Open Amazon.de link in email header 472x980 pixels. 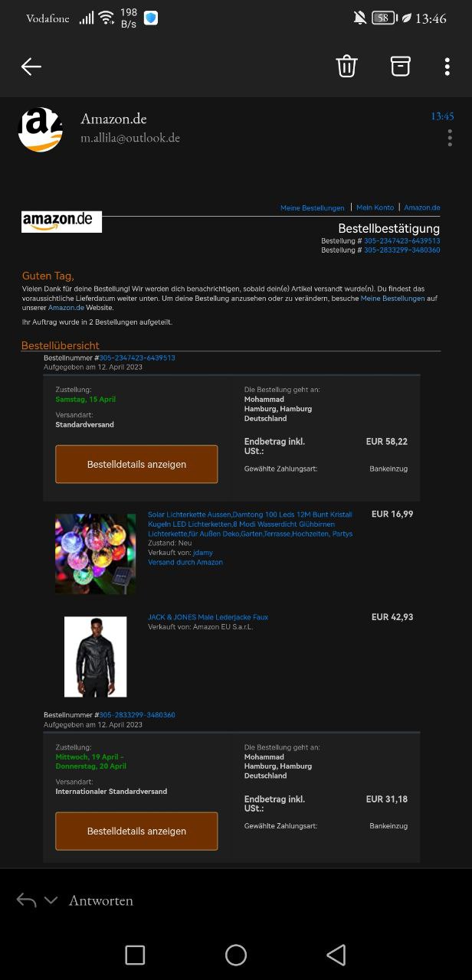point(422,207)
